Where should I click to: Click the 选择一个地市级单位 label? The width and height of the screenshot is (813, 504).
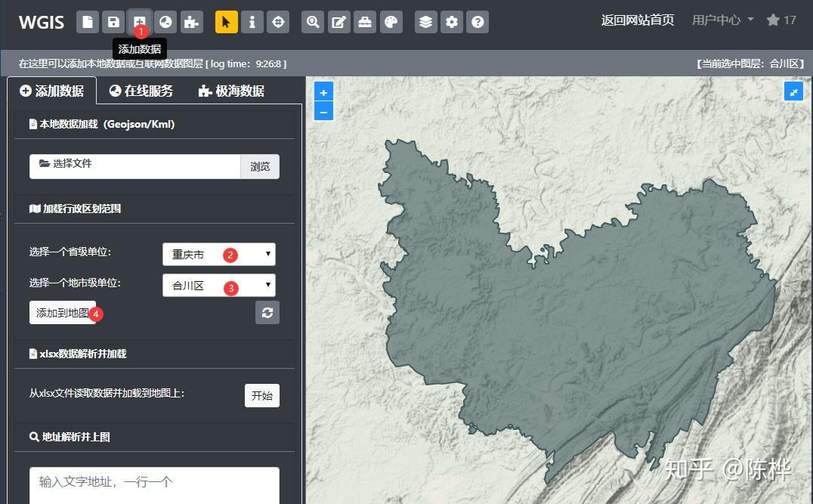point(75,283)
